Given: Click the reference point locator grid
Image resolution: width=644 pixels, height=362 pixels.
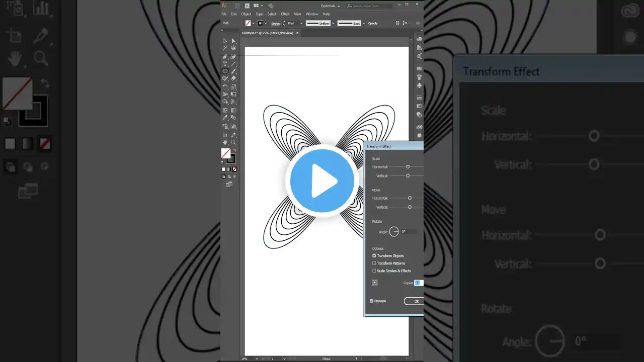Looking at the screenshot, I should point(375,283).
